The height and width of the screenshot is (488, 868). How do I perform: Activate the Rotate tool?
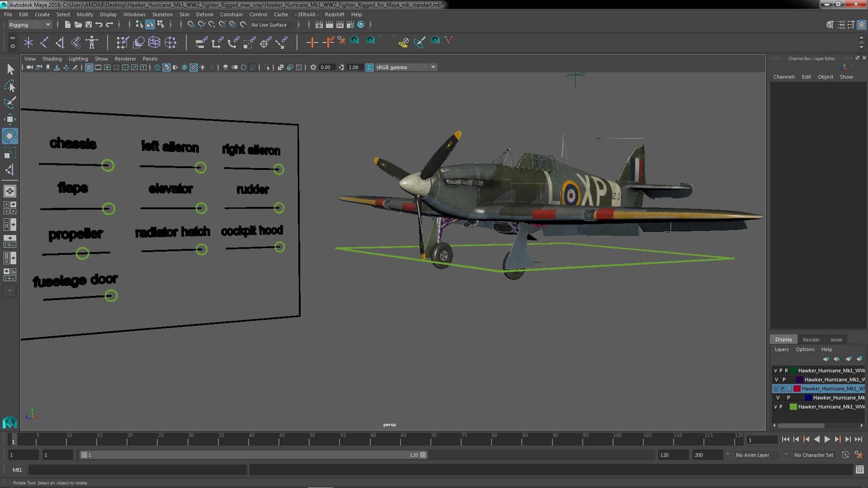[10, 136]
